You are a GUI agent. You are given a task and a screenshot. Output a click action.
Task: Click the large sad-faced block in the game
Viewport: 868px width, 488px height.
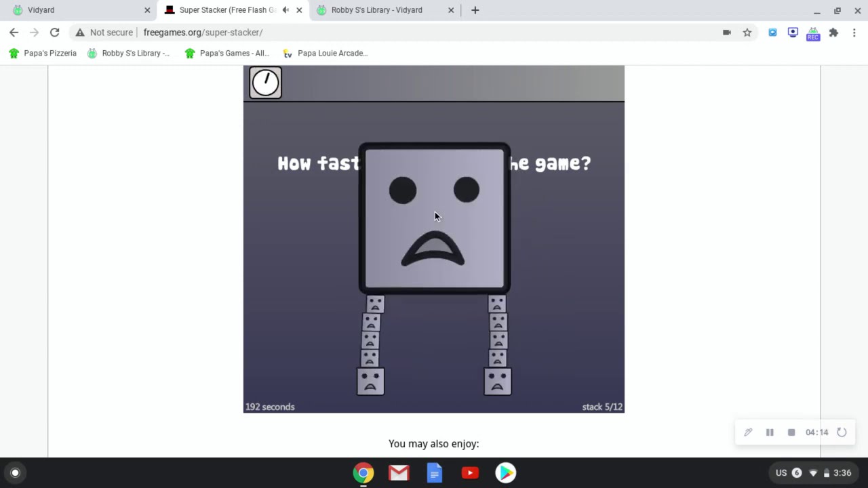point(435,218)
